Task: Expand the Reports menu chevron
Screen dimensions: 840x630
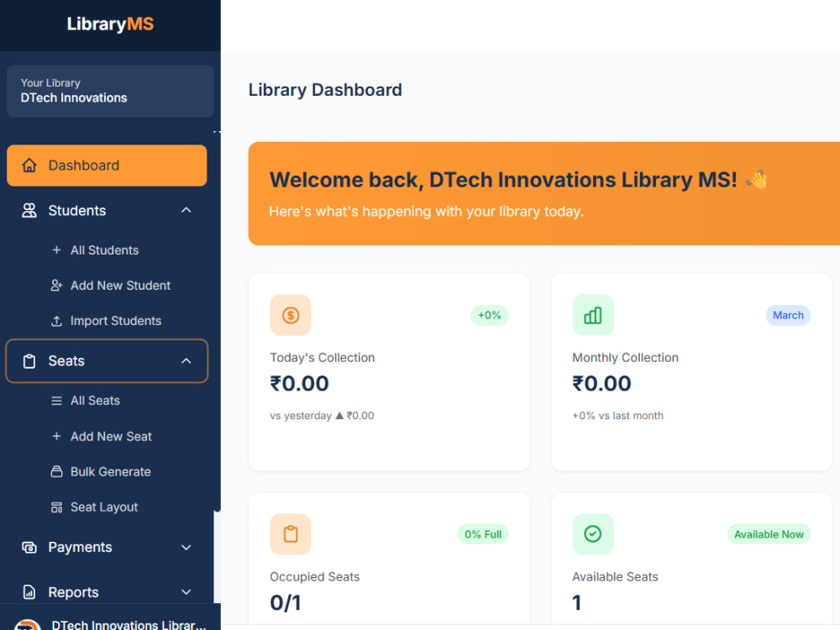Action: 186,592
